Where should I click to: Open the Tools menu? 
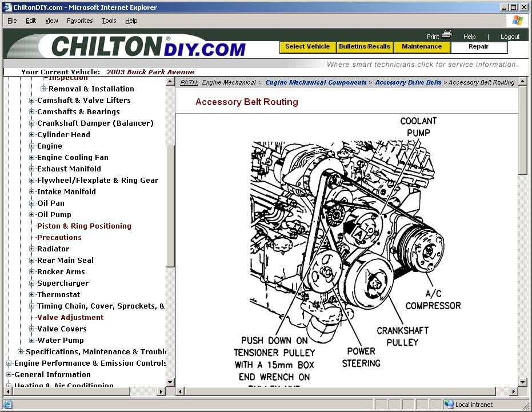(x=109, y=21)
